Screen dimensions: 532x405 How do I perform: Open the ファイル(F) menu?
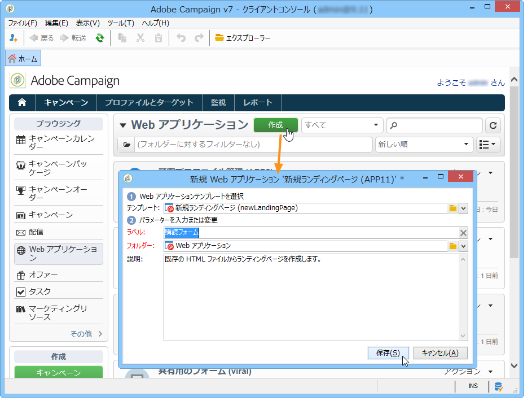pos(23,23)
